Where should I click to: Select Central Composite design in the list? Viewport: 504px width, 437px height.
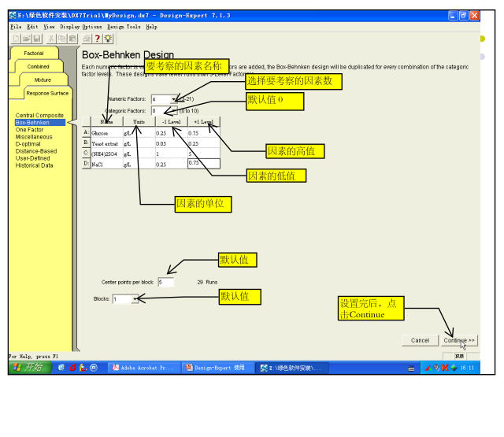click(39, 116)
